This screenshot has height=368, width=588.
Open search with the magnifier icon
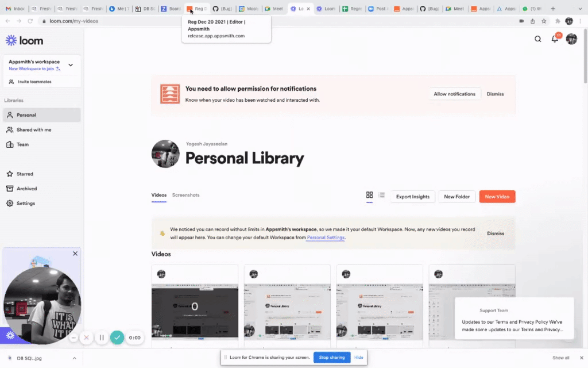click(x=537, y=39)
